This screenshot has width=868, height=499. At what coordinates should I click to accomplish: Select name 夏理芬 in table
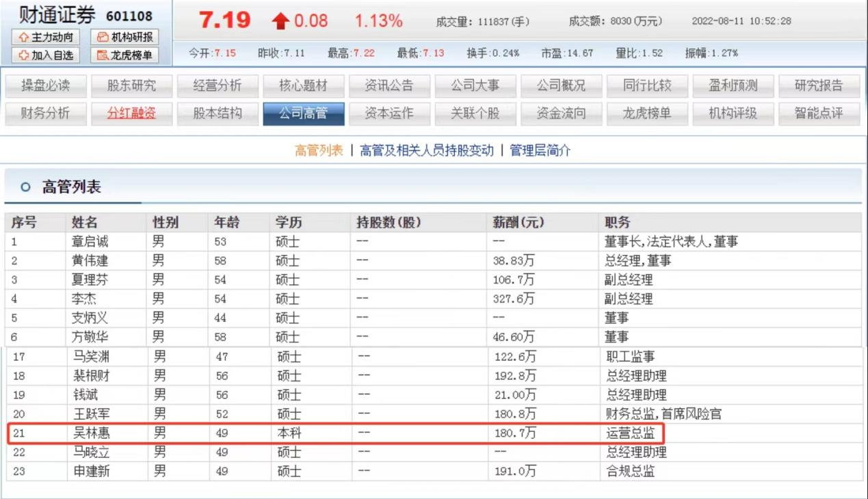tap(90, 280)
